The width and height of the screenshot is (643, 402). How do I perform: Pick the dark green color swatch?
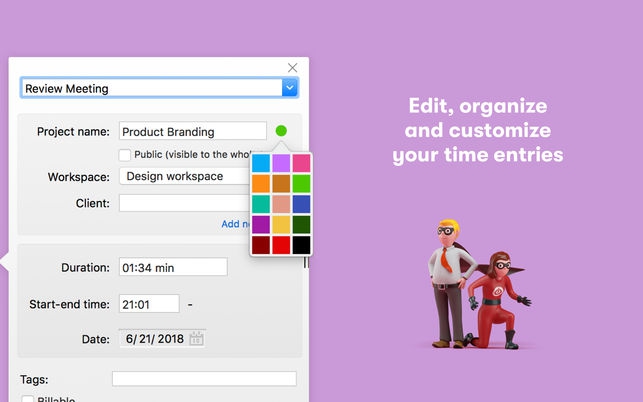point(301,224)
